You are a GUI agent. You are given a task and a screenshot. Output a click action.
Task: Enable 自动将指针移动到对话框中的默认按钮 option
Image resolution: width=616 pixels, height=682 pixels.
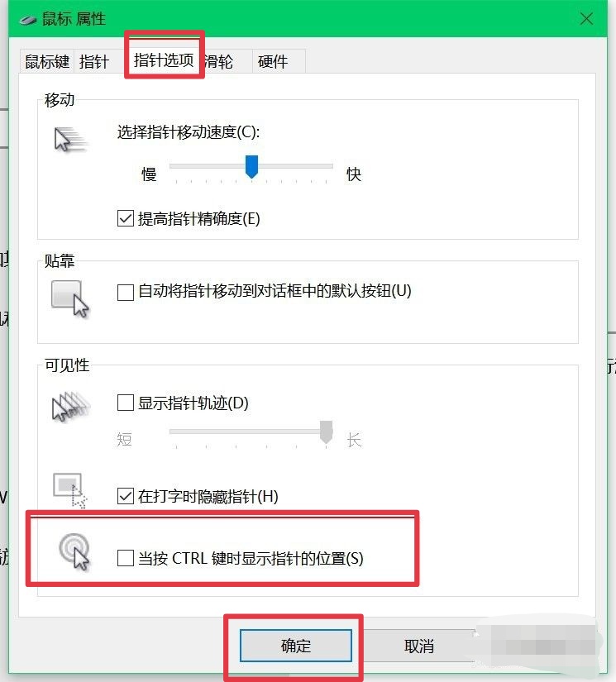(x=126, y=293)
